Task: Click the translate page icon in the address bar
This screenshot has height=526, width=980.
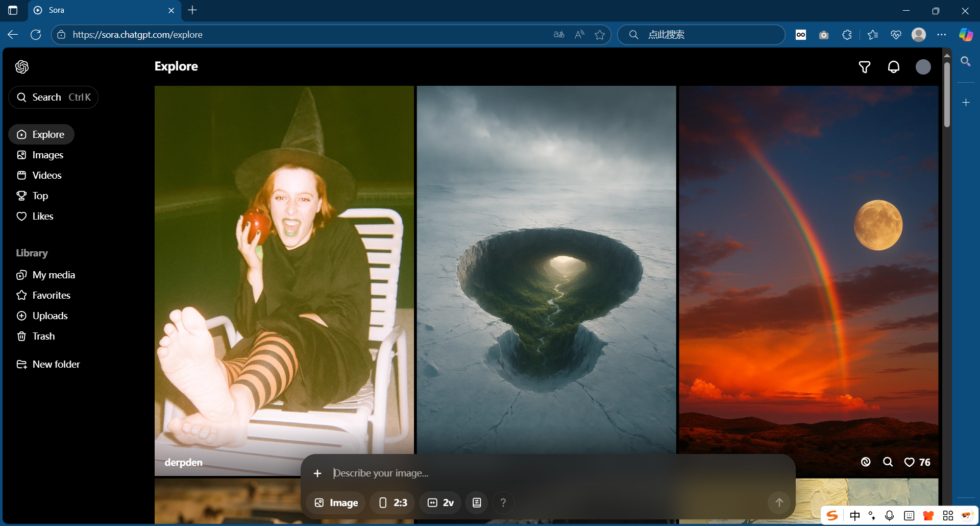Action: click(x=559, y=35)
